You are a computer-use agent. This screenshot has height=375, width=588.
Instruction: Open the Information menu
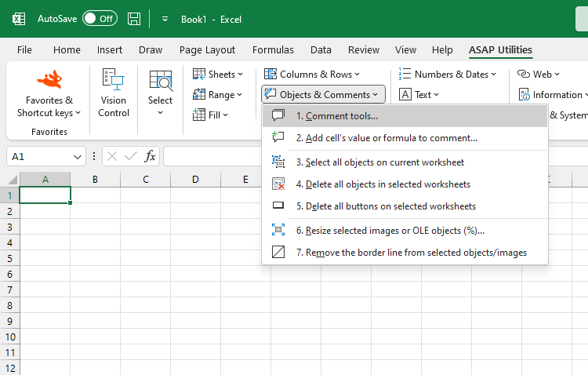tap(552, 95)
